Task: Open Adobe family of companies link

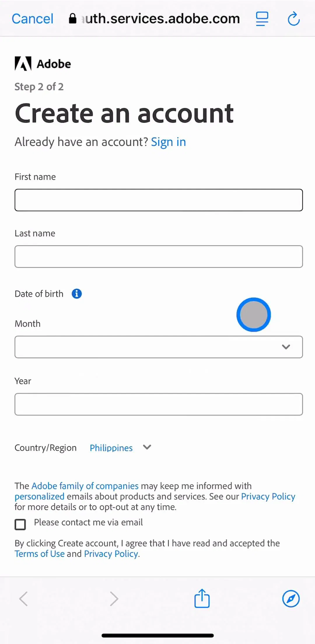Action: 85,486
